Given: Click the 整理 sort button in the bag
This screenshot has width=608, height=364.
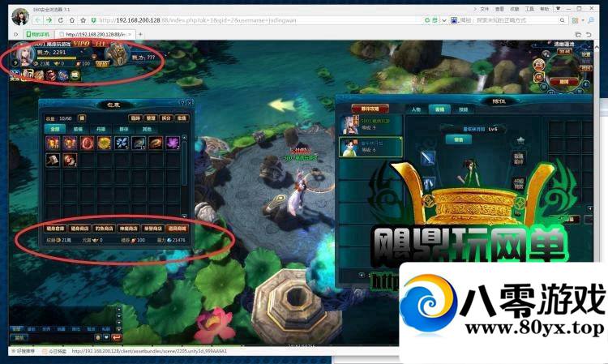Looking at the screenshot, I should pos(151,118).
